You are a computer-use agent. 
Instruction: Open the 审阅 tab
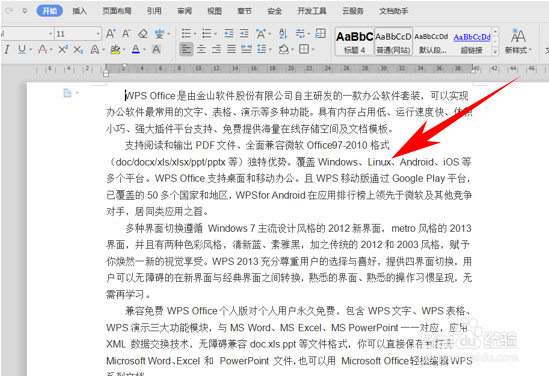click(185, 11)
